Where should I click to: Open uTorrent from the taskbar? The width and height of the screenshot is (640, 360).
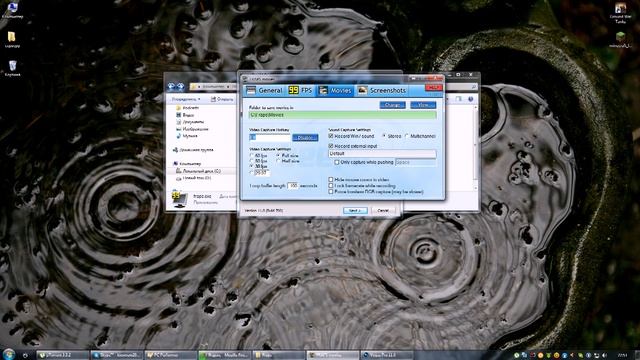pos(62,355)
